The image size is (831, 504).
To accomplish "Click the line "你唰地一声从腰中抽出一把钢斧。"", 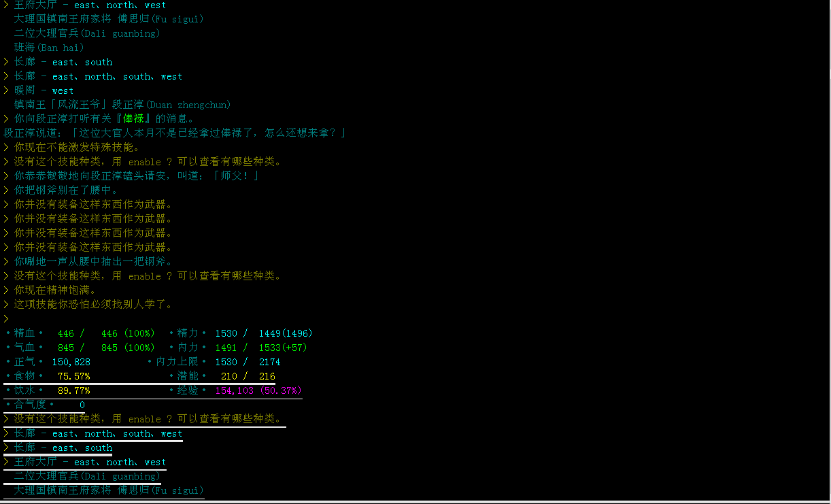I will 93,262.
